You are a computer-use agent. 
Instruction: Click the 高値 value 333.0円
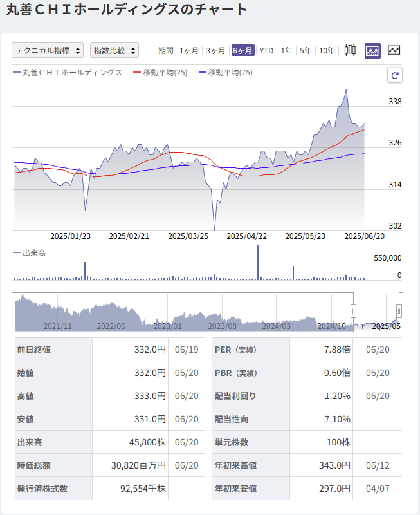pyautogui.click(x=150, y=396)
